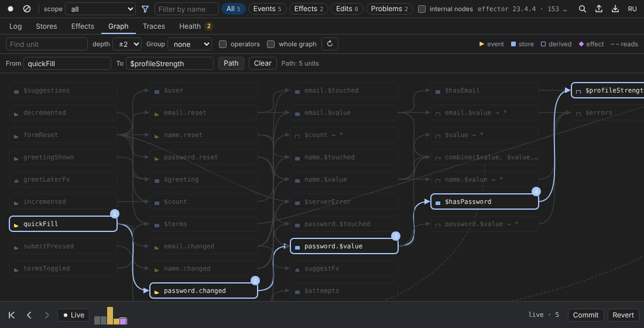
Task: Select the Problems 2 filter pill
Action: click(389, 9)
